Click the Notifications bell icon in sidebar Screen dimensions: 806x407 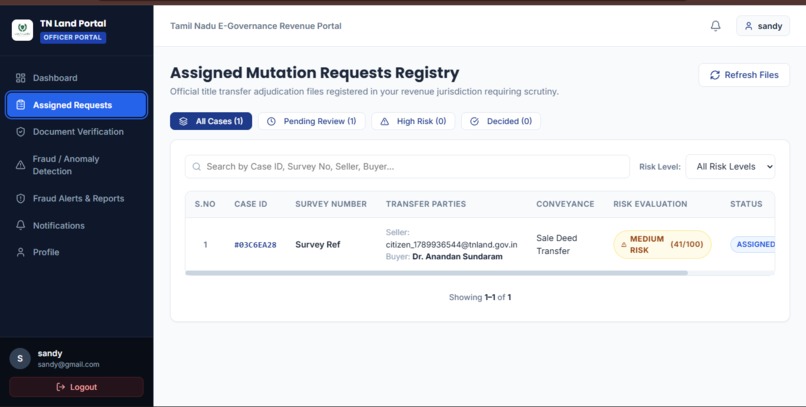(21, 226)
